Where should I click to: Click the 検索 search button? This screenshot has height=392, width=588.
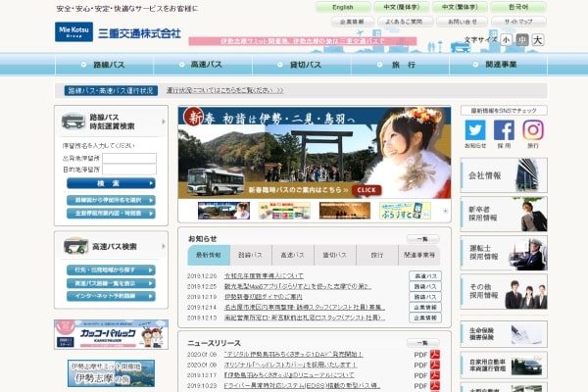pos(111,183)
